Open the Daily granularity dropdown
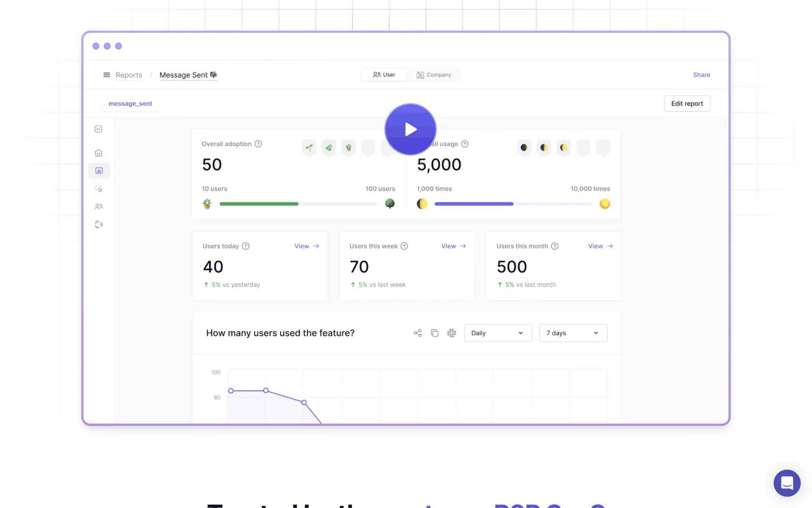Screen dimensions: 812x508 [498, 333]
